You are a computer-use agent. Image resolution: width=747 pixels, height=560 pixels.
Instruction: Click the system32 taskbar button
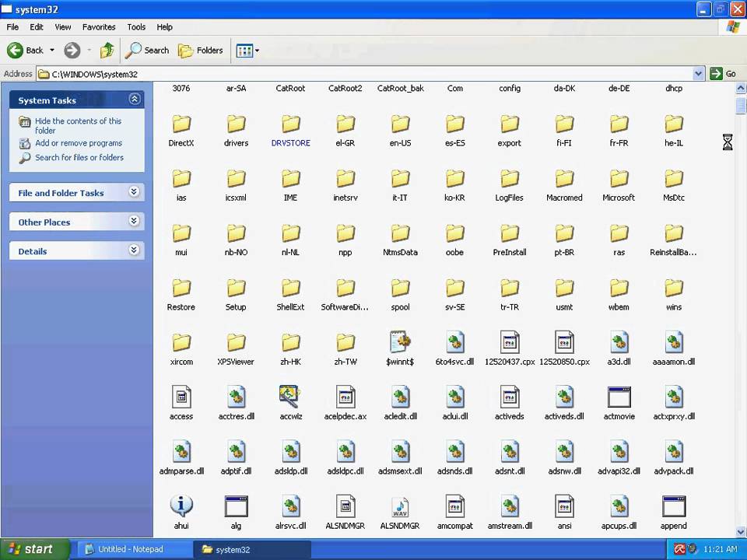click(252, 549)
